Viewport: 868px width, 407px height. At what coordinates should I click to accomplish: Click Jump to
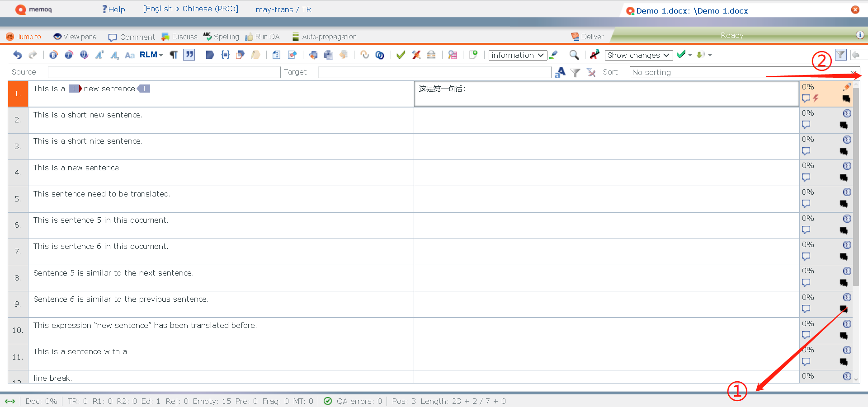tap(24, 37)
